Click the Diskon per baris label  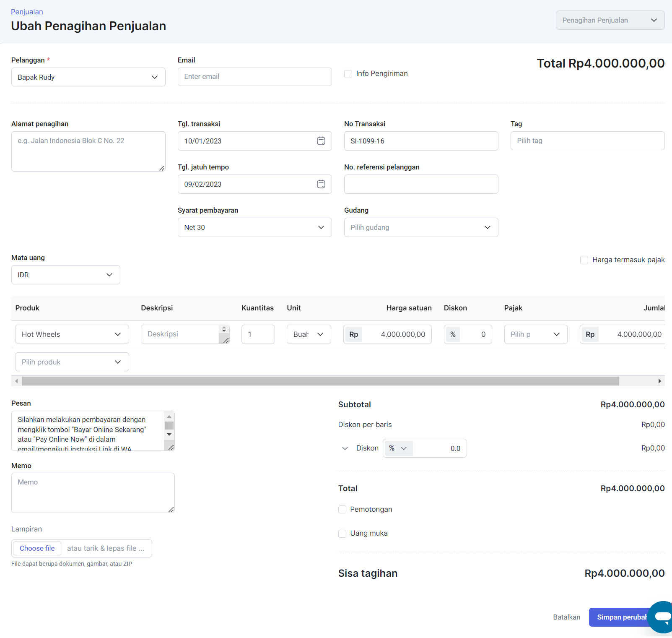click(x=365, y=424)
